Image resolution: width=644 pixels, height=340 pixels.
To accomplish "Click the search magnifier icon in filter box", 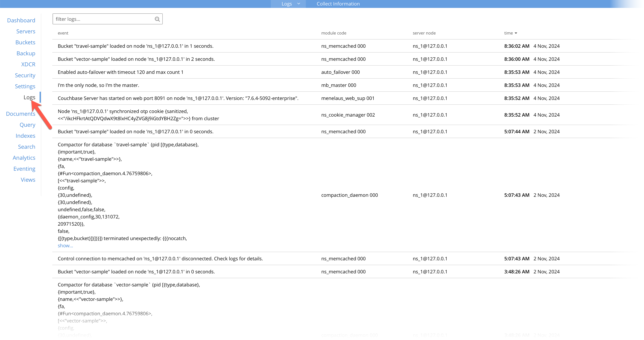I will pos(157,19).
